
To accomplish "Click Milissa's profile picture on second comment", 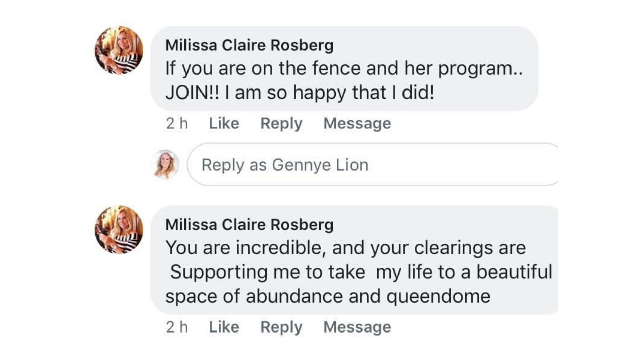I will [x=119, y=230].
